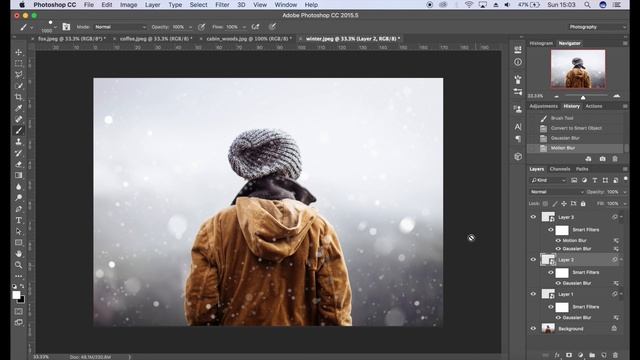
Task: Select the Eyedropper tool
Action: tap(19, 108)
